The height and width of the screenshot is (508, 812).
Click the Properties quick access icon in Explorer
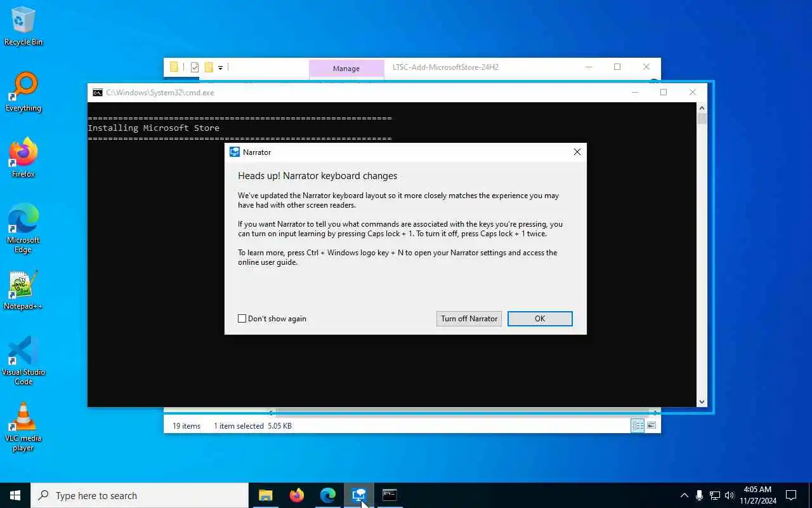coord(195,67)
